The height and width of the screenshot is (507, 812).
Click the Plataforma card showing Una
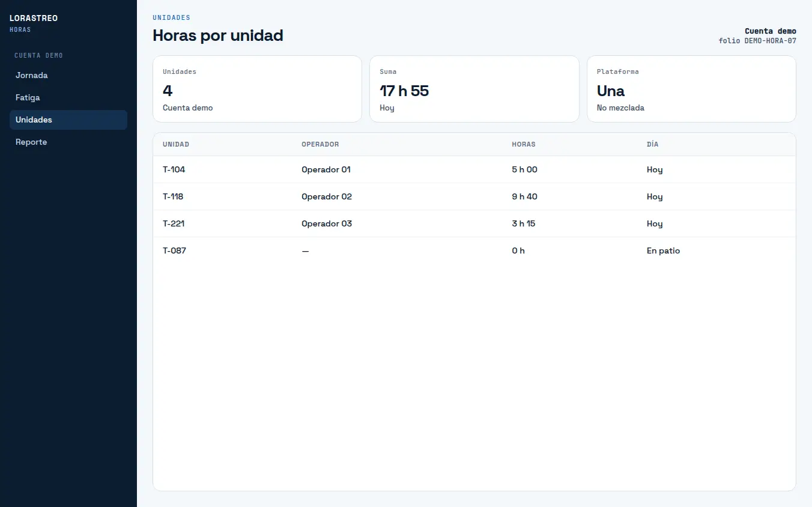pos(691,89)
